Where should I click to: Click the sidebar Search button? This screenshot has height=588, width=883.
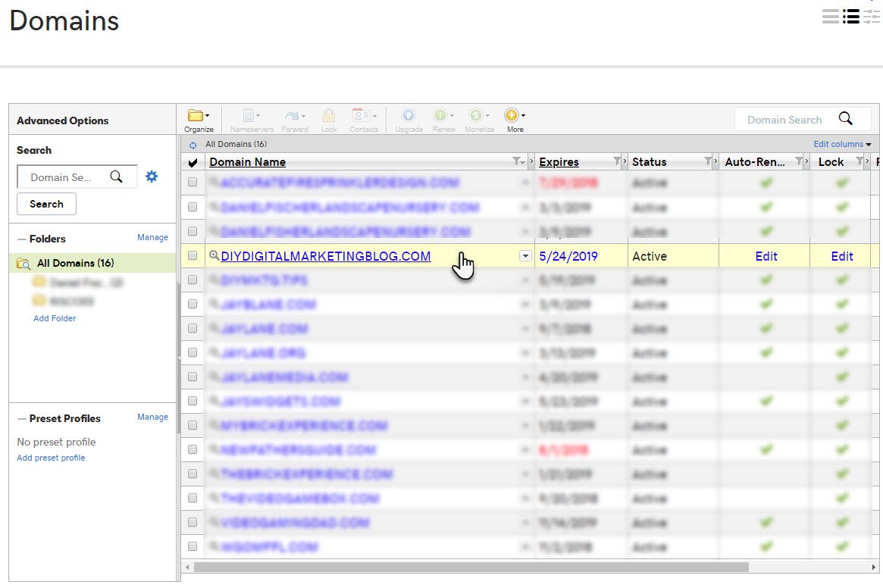[46, 204]
